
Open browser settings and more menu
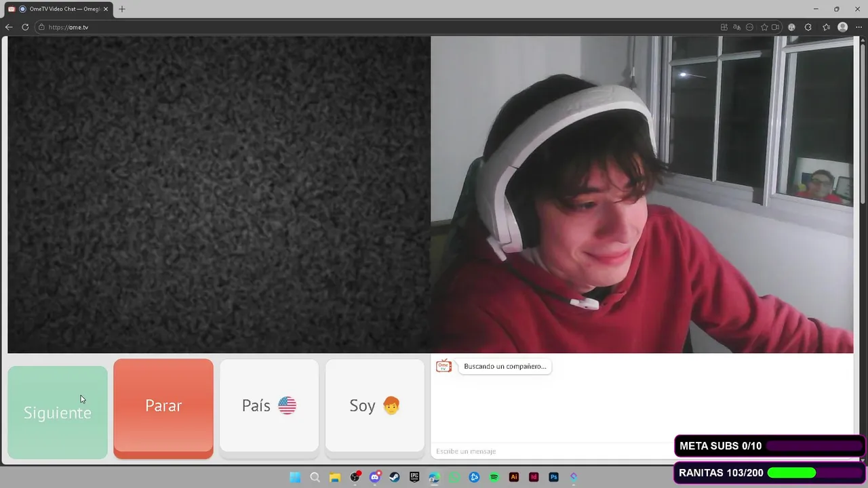859,27
